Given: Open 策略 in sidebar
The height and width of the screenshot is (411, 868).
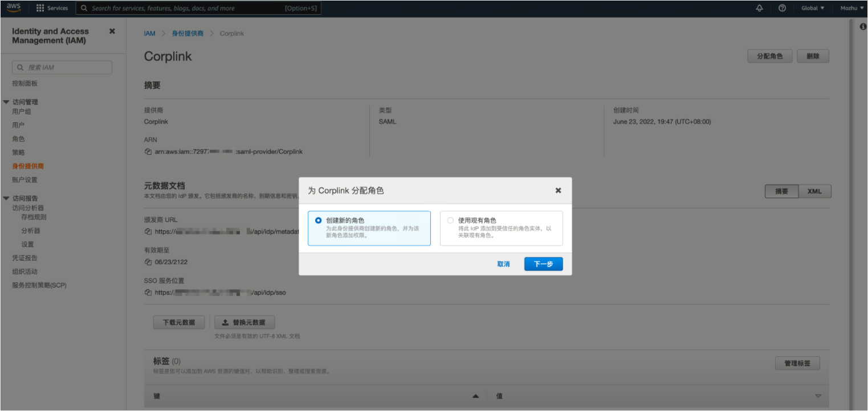Looking at the screenshot, I should coord(18,153).
